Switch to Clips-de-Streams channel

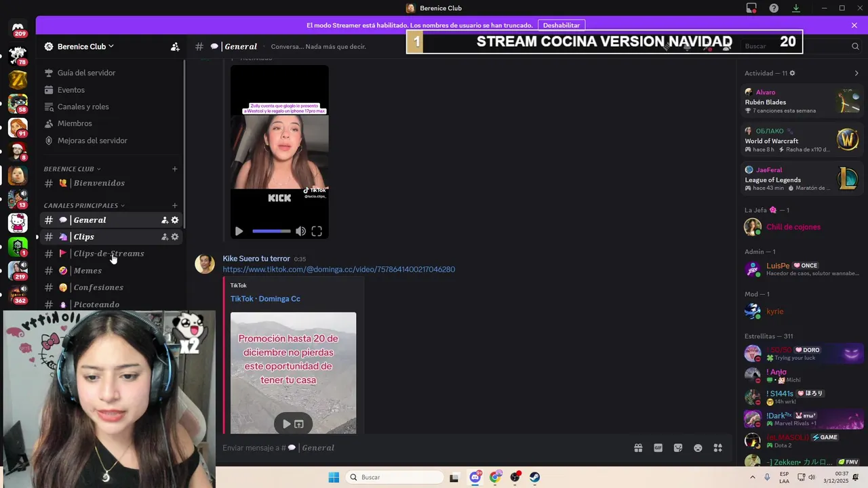(x=112, y=253)
